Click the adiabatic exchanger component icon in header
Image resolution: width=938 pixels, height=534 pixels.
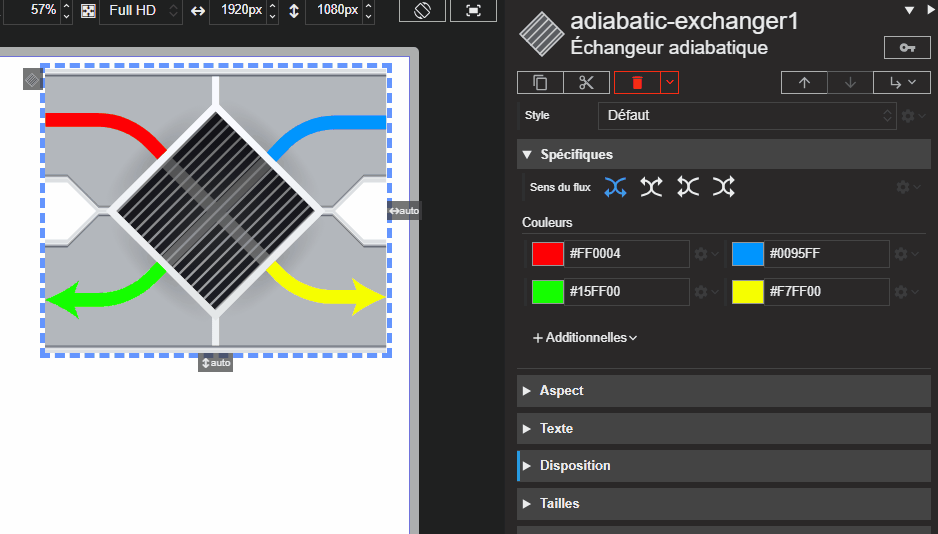(x=541, y=33)
